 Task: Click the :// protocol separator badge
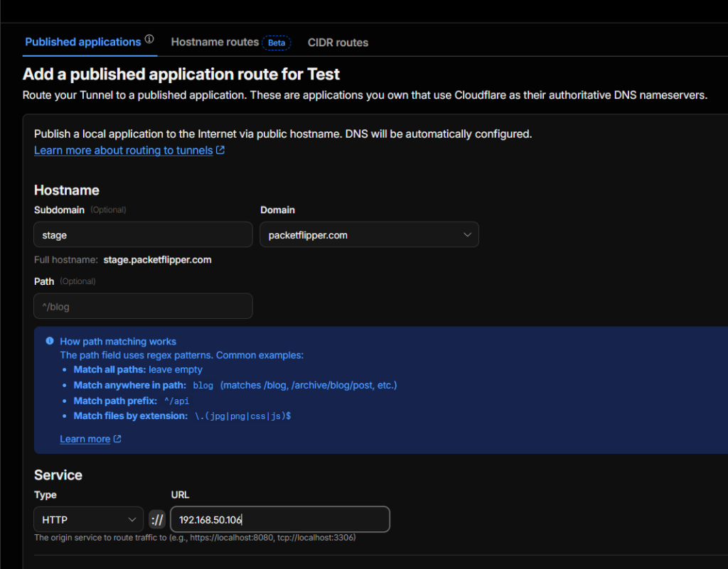point(157,519)
